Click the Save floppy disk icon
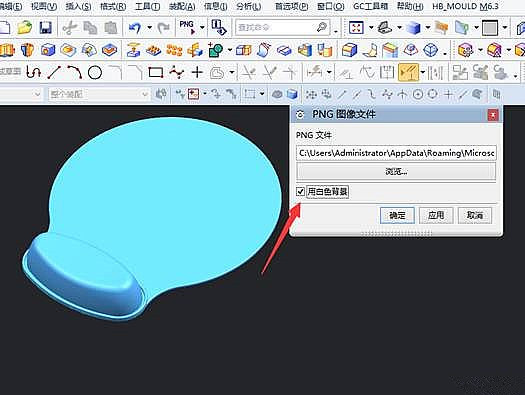The image size is (525, 395). click(x=46, y=27)
